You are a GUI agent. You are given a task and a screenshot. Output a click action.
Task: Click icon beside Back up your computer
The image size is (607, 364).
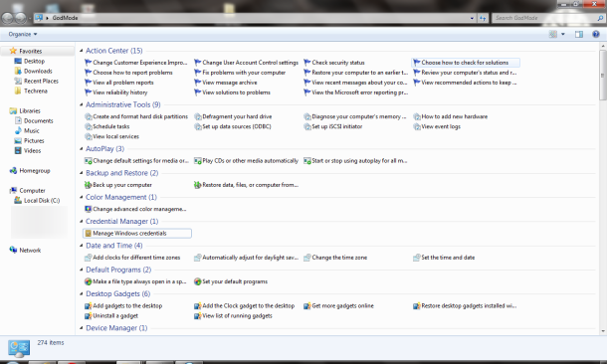pos(89,185)
